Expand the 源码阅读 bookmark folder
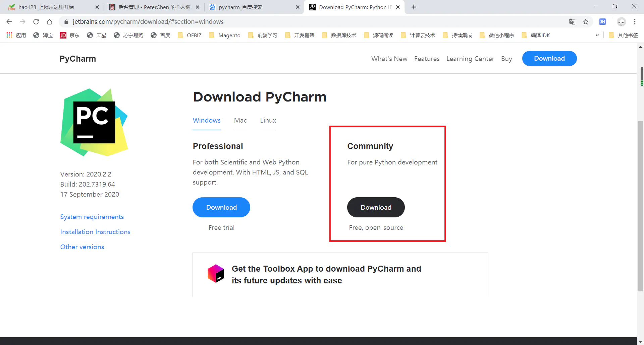This screenshot has width=644, height=345. 378,35
